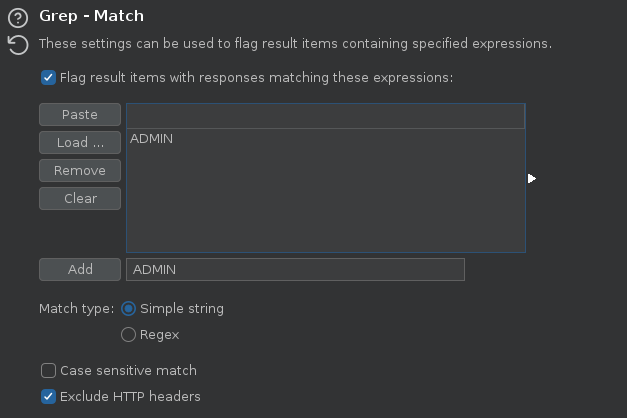Click the Clear button
The width and height of the screenshot is (627, 418).
pyautogui.click(x=80, y=198)
